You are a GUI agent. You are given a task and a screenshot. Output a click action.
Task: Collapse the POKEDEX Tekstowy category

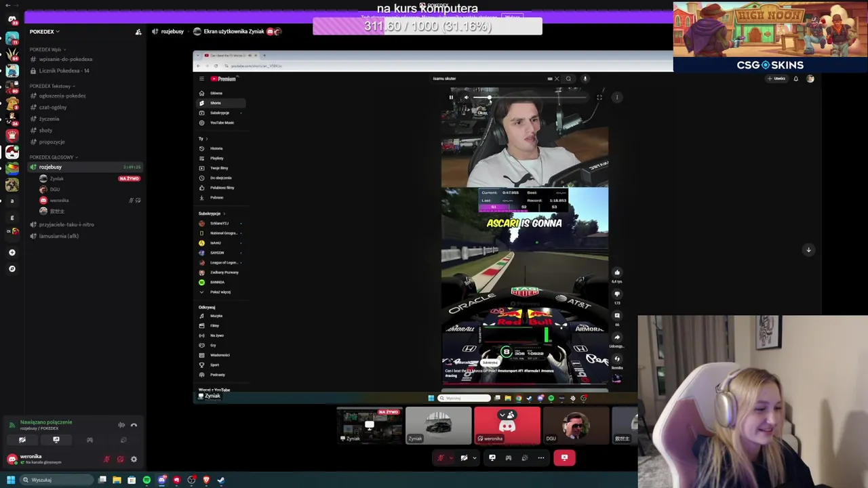point(52,86)
